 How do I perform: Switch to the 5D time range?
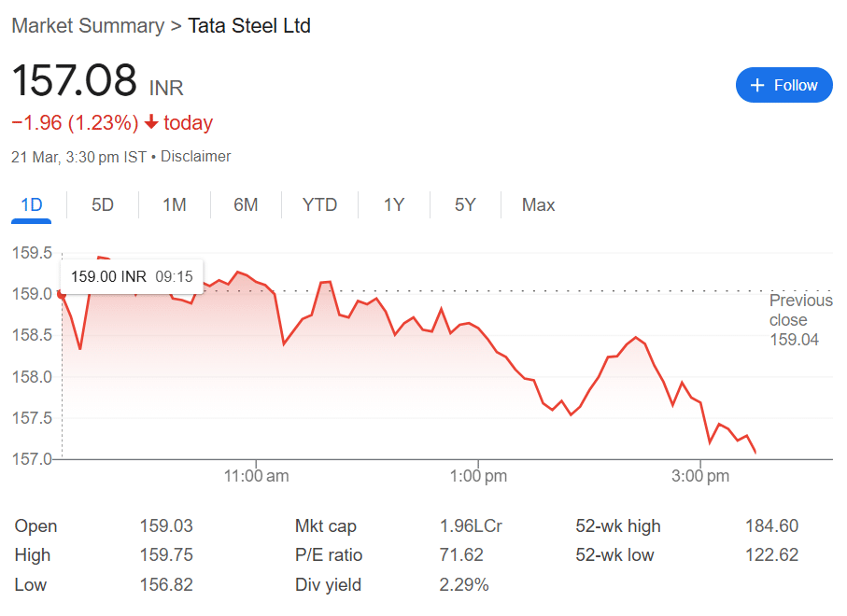pos(103,205)
